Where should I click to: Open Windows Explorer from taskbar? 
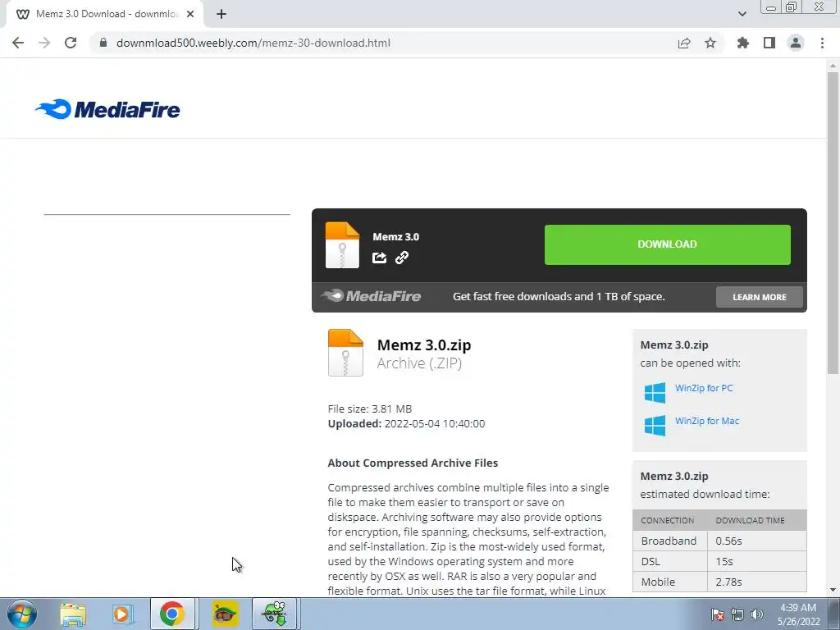73,614
